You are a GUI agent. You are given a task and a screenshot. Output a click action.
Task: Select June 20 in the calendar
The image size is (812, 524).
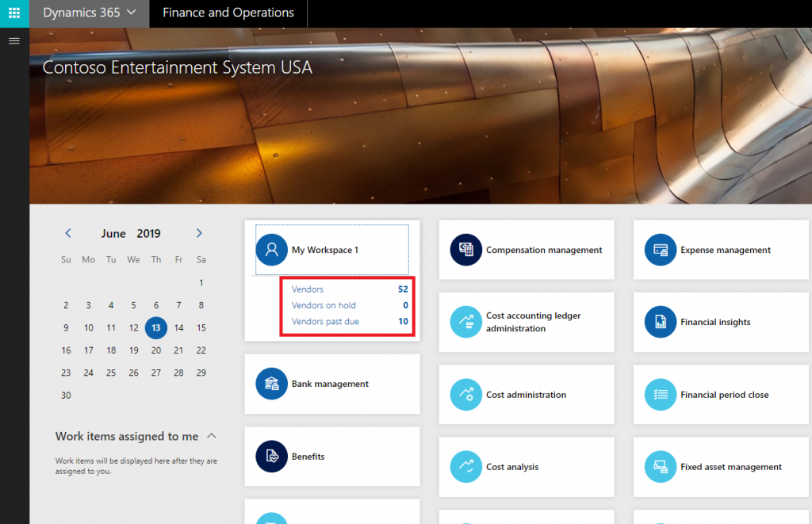pyautogui.click(x=156, y=350)
